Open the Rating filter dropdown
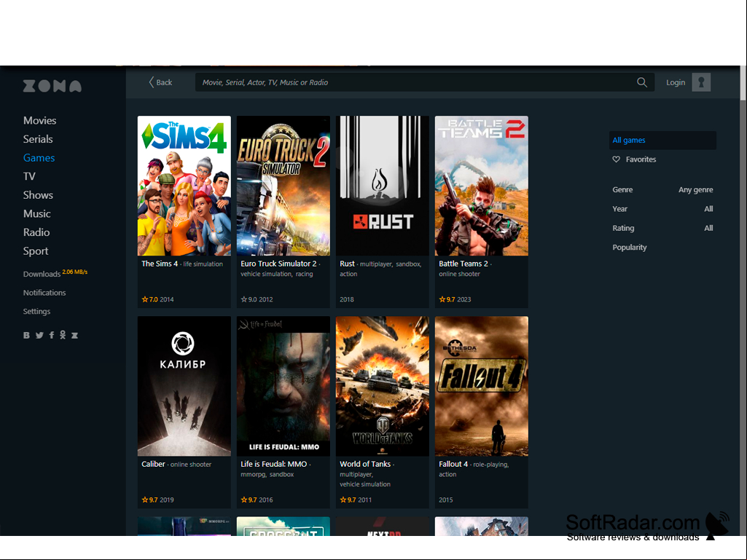This screenshot has width=747, height=560. click(x=662, y=228)
